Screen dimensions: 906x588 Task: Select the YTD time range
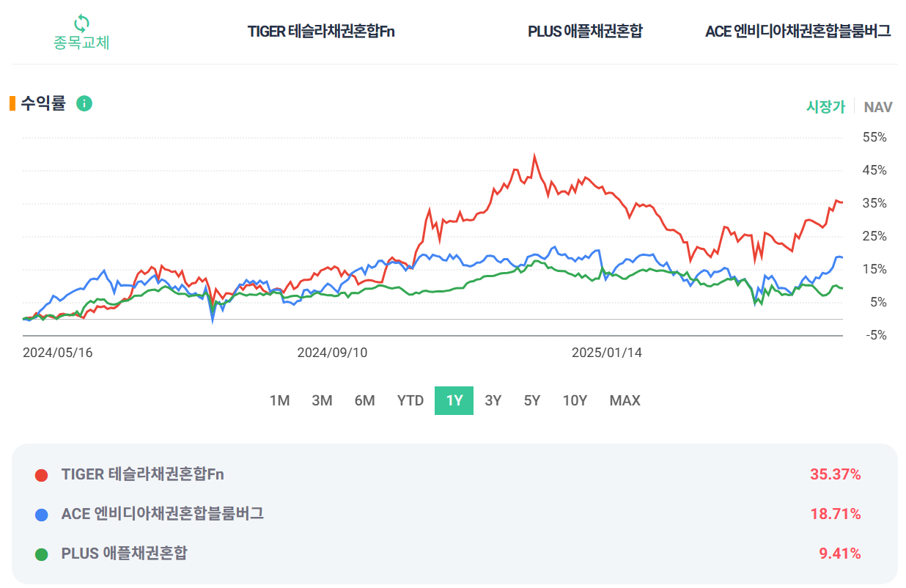pyautogui.click(x=410, y=400)
